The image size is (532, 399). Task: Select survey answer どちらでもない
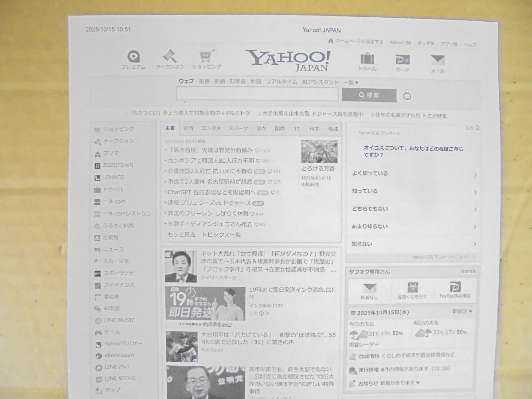pyautogui.click(x=413, y=209)
